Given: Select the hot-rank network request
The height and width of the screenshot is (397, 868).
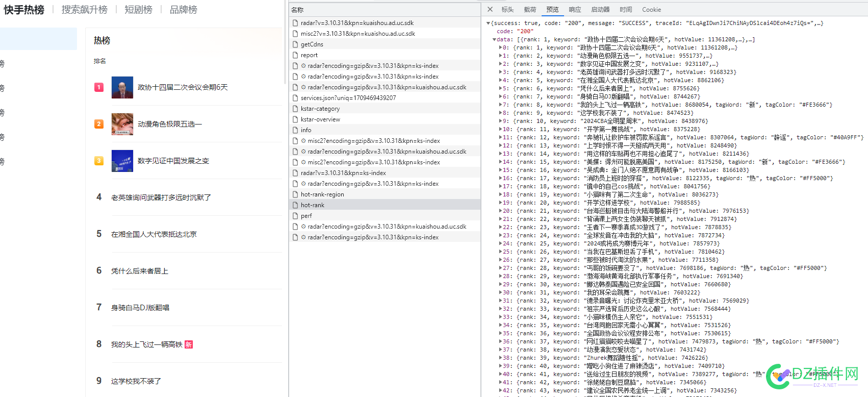Looking at the screenshot, I should (385, 205).
